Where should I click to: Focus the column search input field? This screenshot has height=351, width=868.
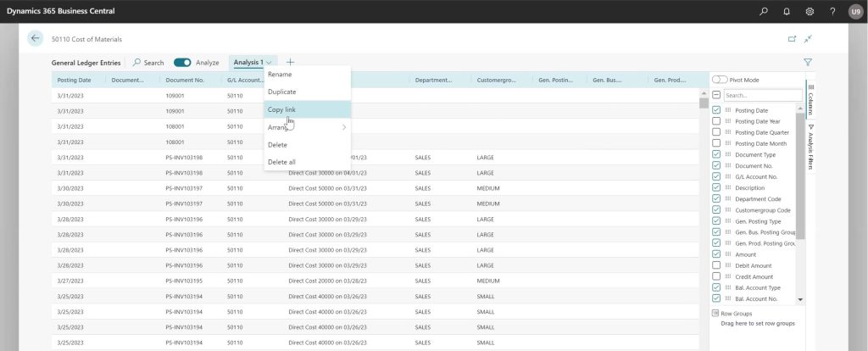point(763,95)
